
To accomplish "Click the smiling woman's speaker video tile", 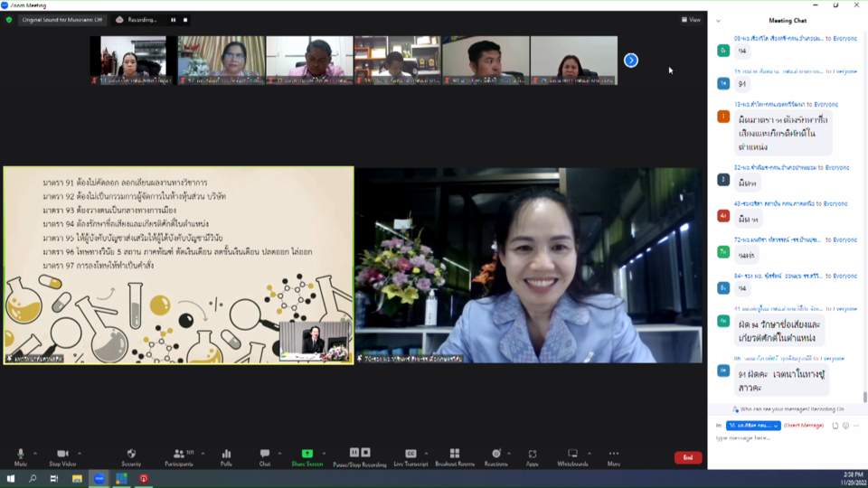I will pos(529,265).
